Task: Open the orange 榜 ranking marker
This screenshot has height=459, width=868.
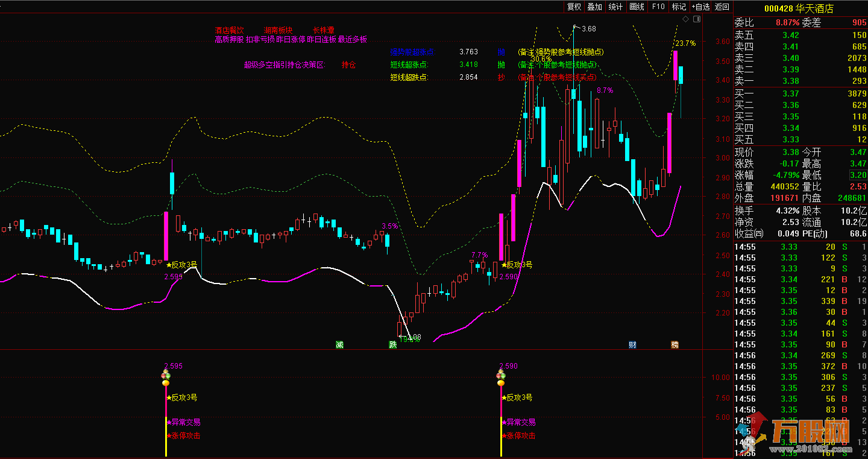Action: (x=675, y=345)
